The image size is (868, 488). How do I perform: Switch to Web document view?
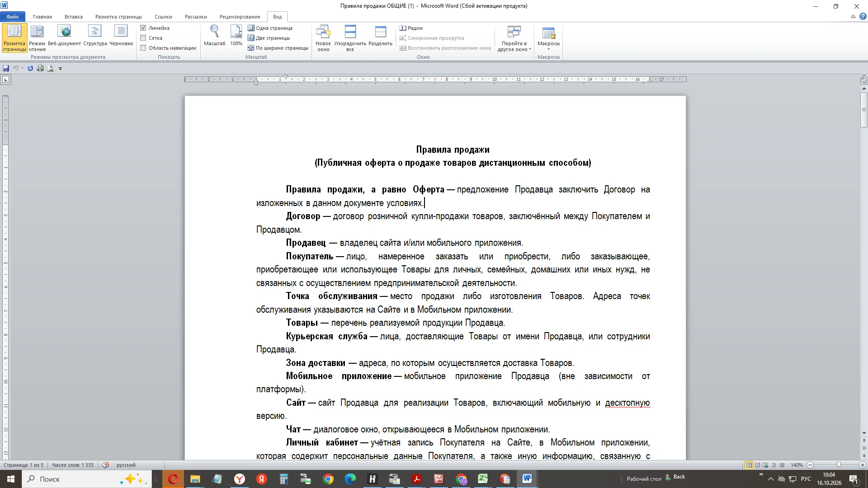[x=64, y=36]
